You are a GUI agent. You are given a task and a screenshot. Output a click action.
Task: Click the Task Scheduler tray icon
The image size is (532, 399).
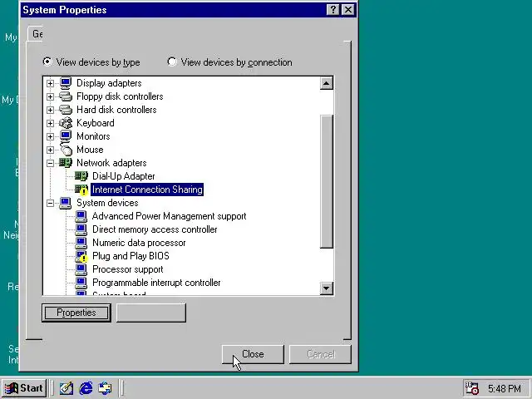[472, 388]
